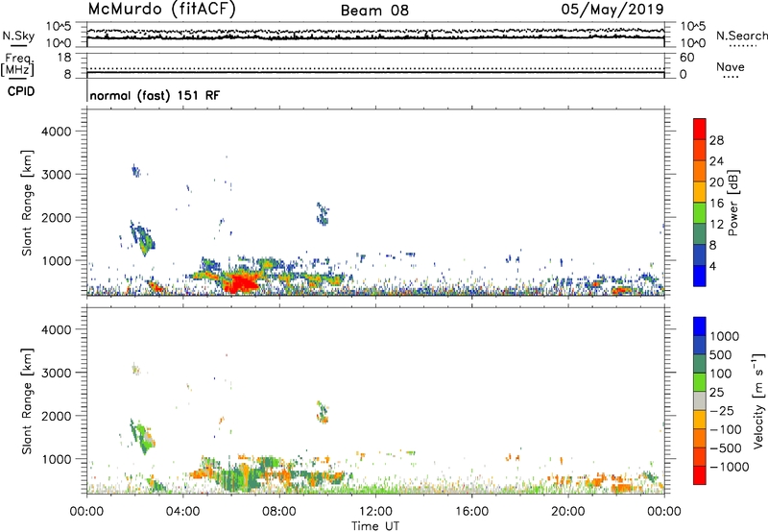This screenshot has width=768, height=532.
Task: Click the '3000' label on power panel axis
Action: click(x=56, y=175)
